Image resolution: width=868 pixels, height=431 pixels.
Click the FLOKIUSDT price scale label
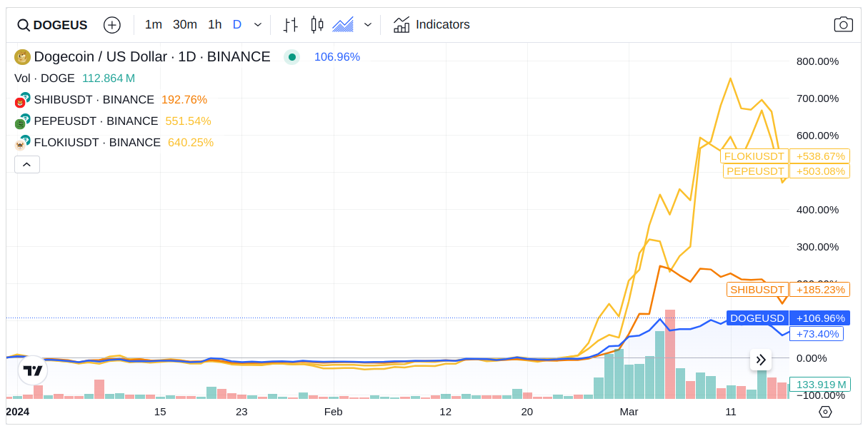[754, 156]
